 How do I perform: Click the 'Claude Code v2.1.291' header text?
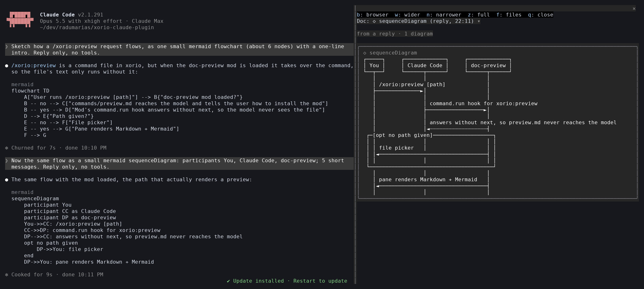pos(72,15)
